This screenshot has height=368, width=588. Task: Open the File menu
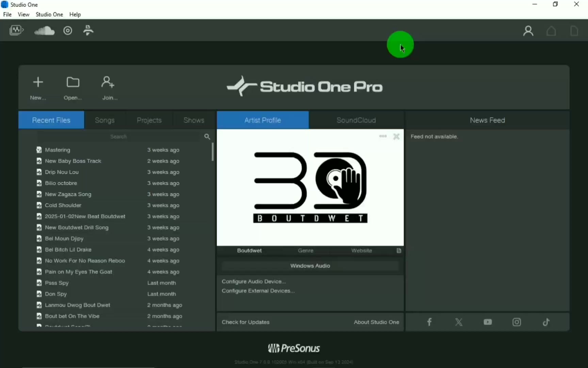click(x=7, y=14)
